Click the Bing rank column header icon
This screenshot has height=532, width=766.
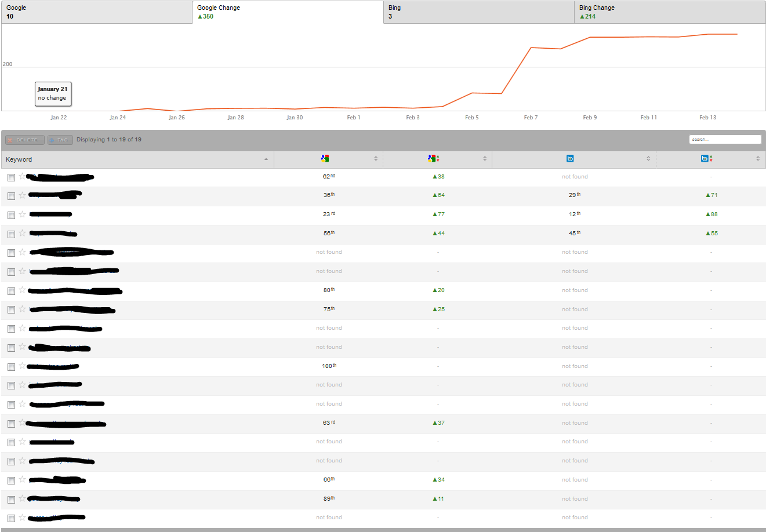click(570, 158)
